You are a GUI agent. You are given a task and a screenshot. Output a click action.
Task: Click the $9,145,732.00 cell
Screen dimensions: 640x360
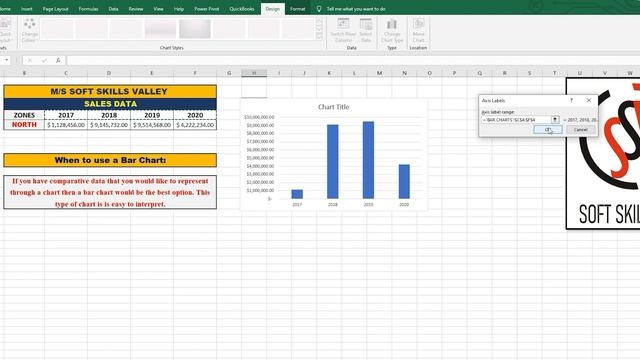(109, 124)
